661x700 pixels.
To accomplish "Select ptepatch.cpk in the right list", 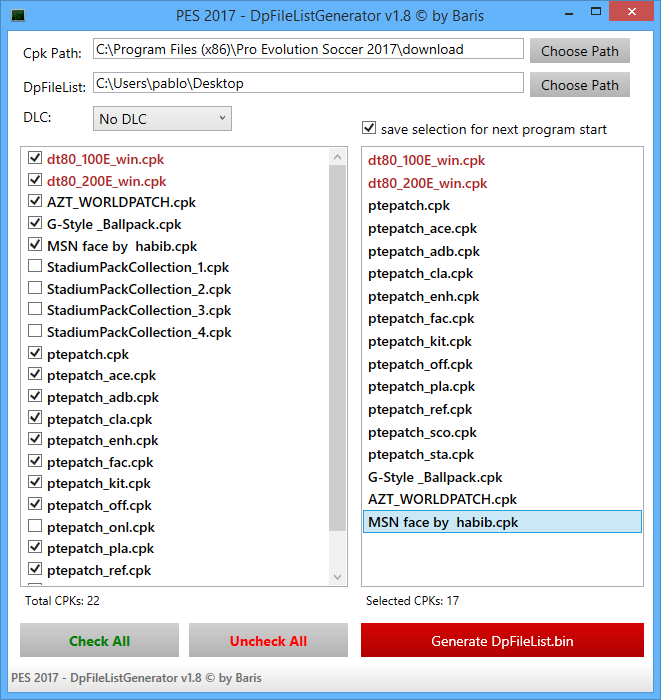I will [503, 205].
